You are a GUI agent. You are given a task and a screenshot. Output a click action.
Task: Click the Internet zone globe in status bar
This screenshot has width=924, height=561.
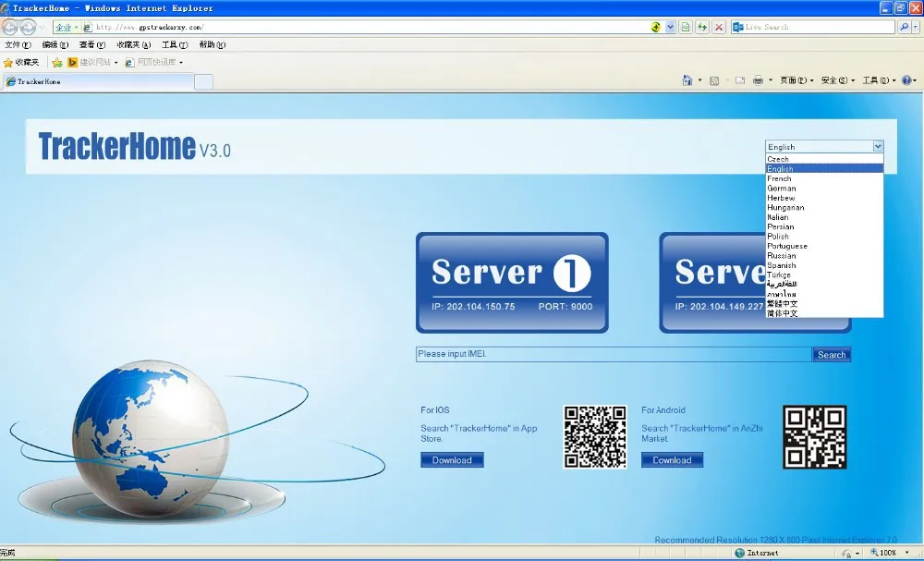tap(739, 553)
